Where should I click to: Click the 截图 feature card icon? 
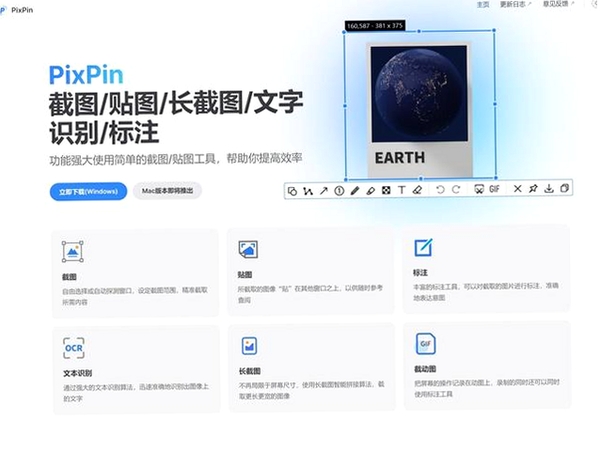click(73, 251)
